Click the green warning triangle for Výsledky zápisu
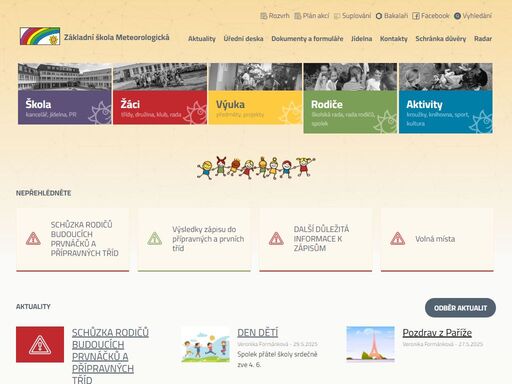The height and width of the screenshot is (384, 512). pos(155,239)
